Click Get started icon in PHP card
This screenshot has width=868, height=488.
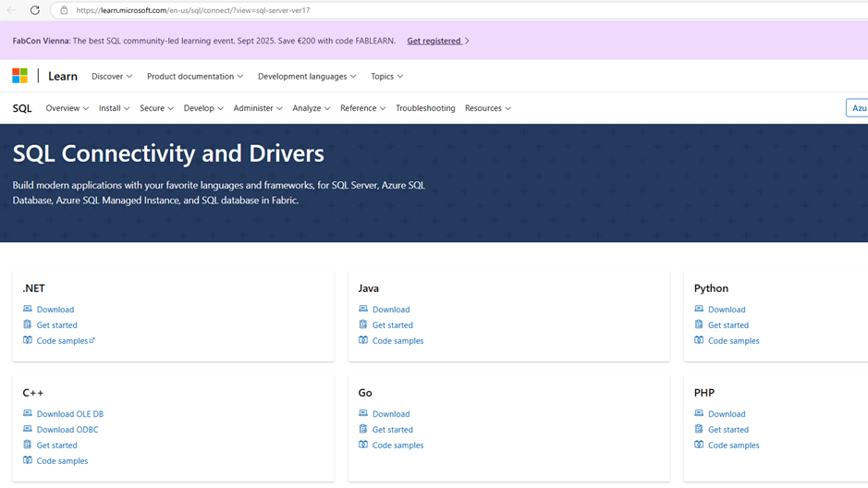point(699,429)
